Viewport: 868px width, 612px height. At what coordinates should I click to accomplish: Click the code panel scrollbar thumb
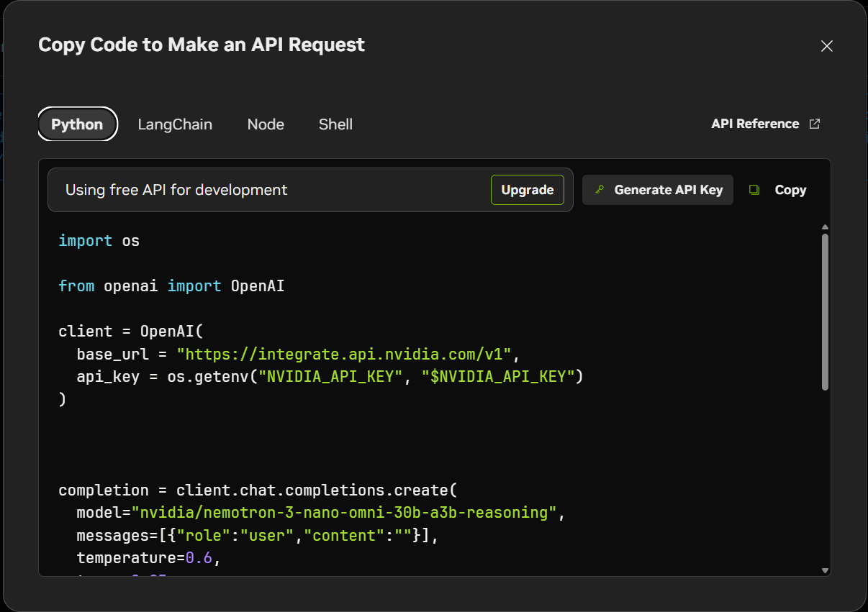(x=825, y=311)
